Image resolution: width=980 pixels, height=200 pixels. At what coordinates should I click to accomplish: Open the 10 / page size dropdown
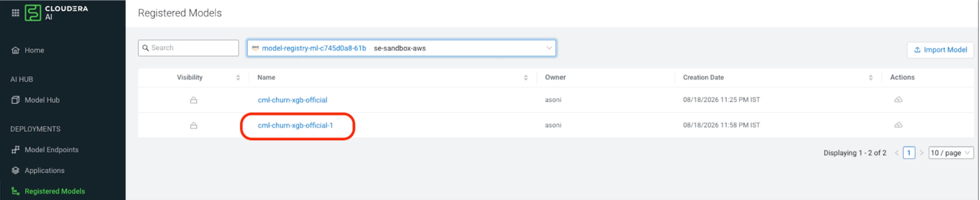tap(951, 153)
